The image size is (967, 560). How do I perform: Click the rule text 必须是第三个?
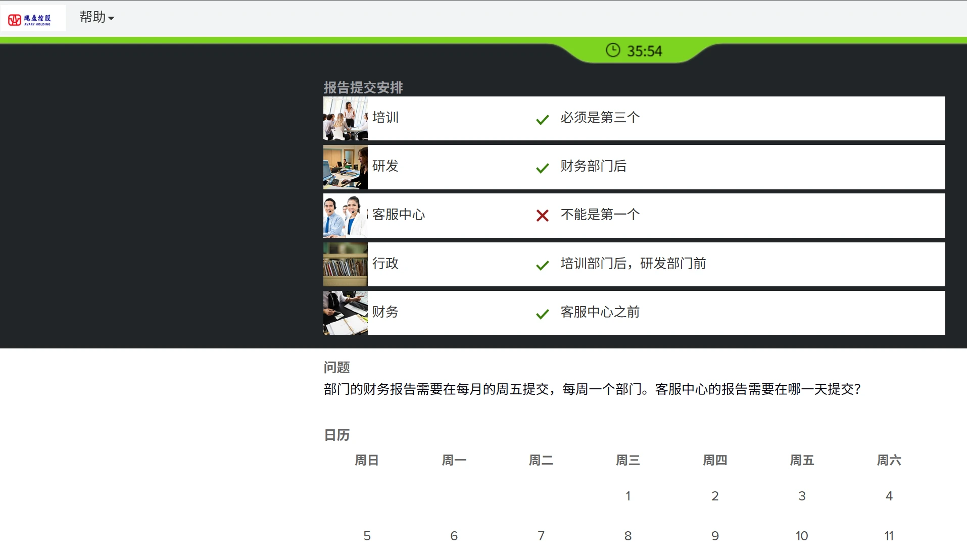pyautogui.click(x=600, y=118)
